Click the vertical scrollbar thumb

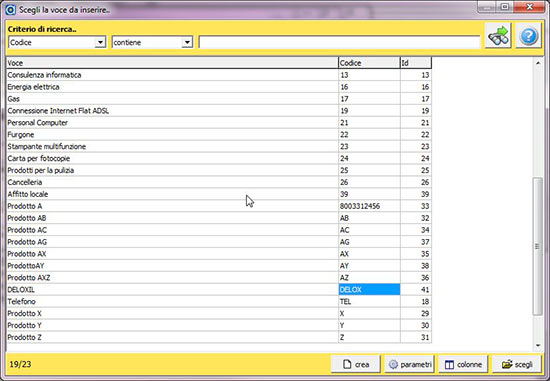[x=538, y=246]
